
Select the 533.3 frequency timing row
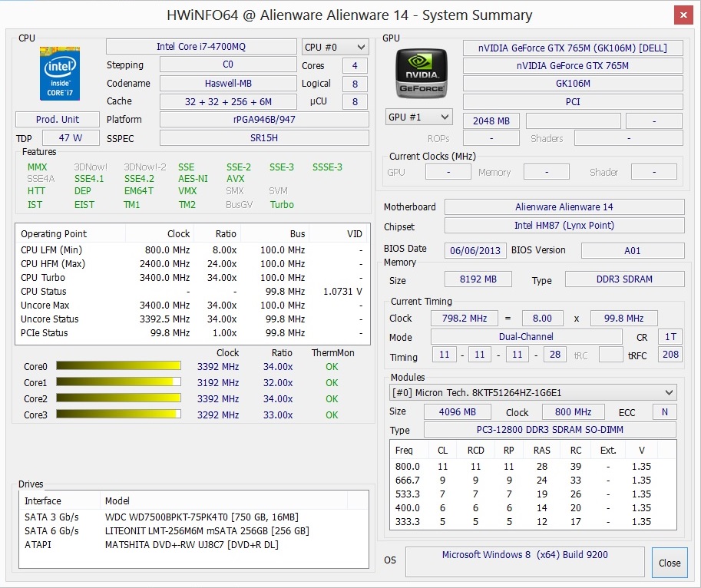pyautogui.click(x=533, y=494)
